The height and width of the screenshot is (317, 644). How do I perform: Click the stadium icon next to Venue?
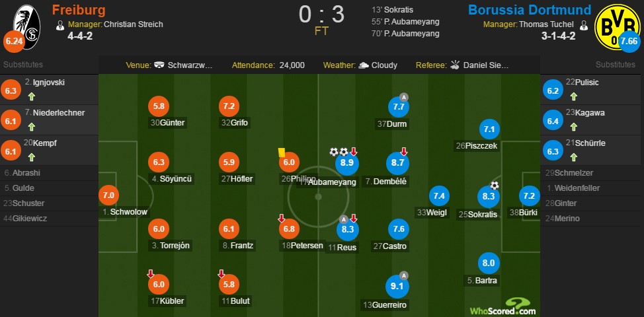(160, 65)
